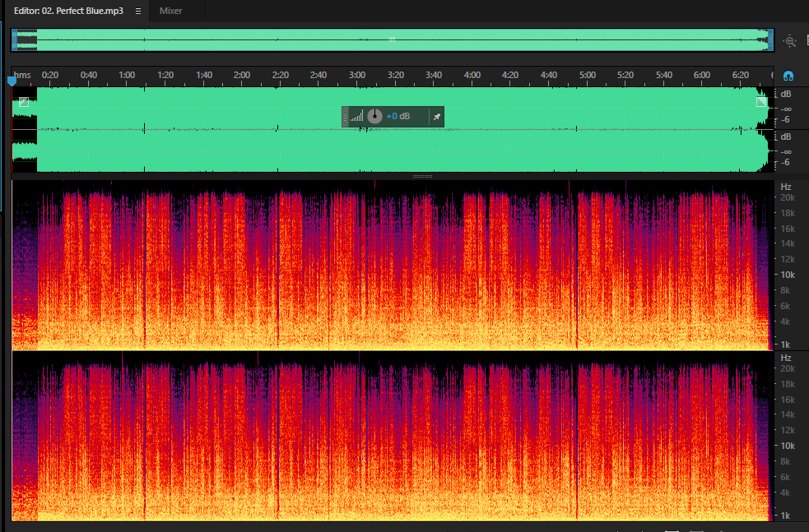Click the blue headphone icon beside the timeline

click(788, 76)
